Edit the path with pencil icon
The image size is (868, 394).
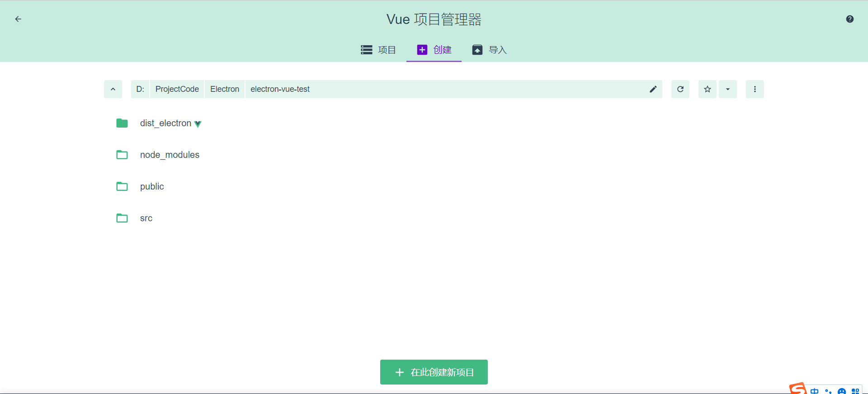[653, 89]
